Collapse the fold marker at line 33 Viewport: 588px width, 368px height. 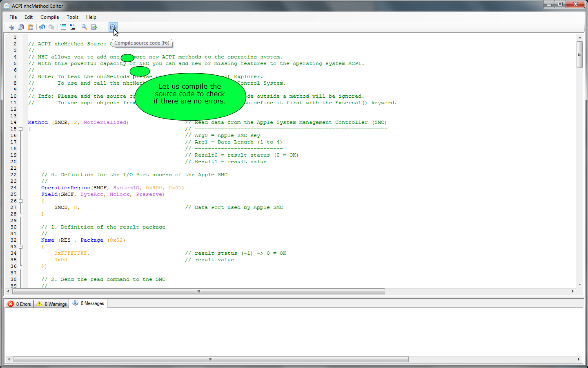[x=20, y=247]
